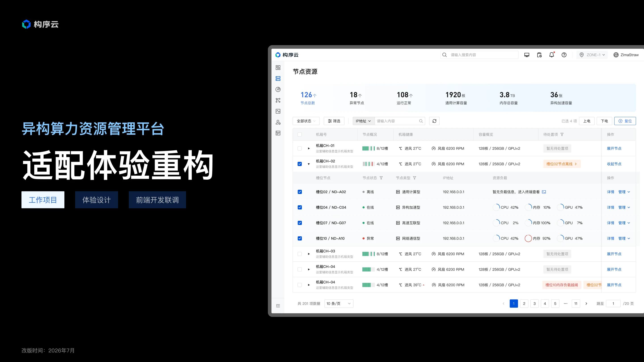Open the log list icon in sidebar
This screenshot has height=362, width=644.
click(x=278, y=133)
